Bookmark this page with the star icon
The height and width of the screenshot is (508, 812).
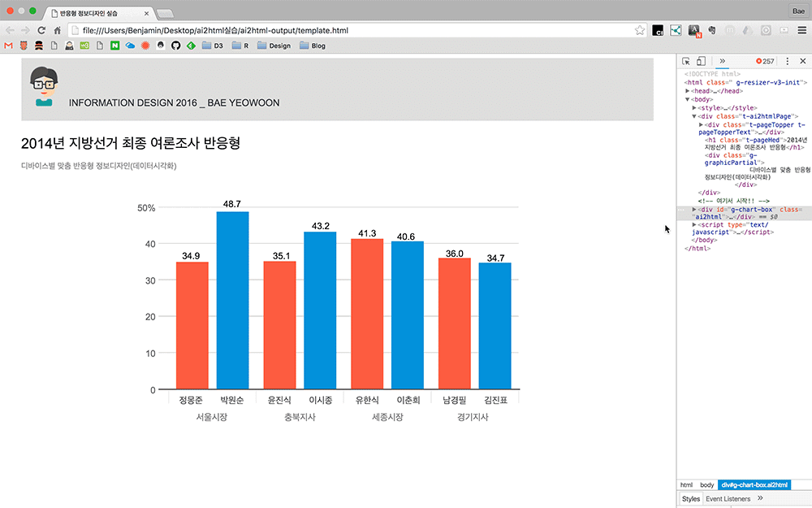tap(640, 31)
